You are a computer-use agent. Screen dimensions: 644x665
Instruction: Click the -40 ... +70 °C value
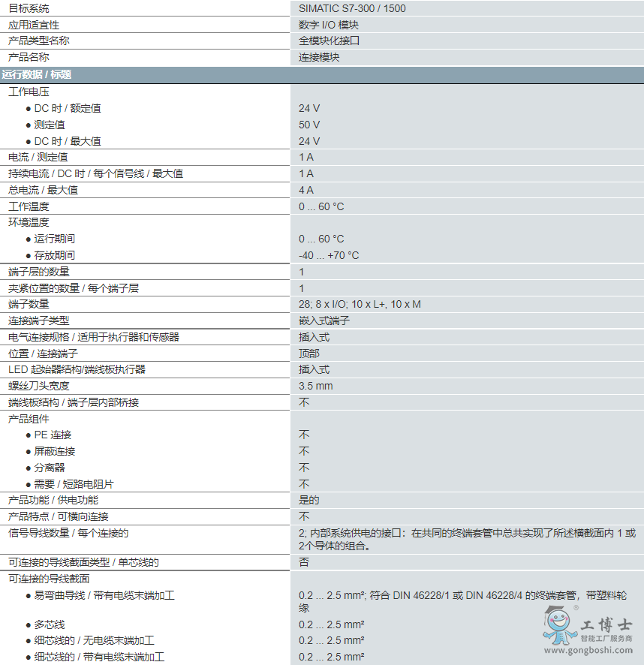click(x=329, y=255)
